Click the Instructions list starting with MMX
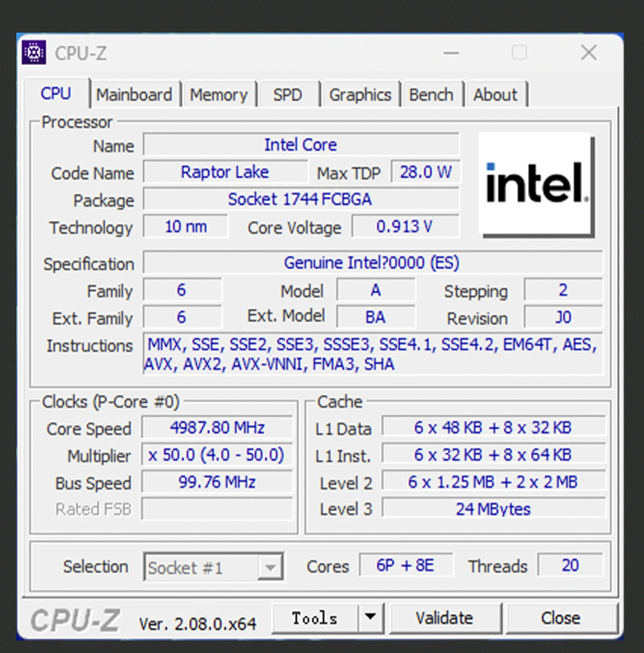 click(x=373, y=354)
